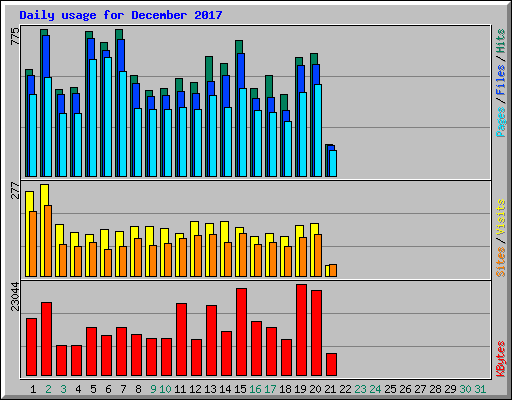Click the 23044 axis value
The width and height of the screenshot is (512, 400).
[x=15, y=296]
